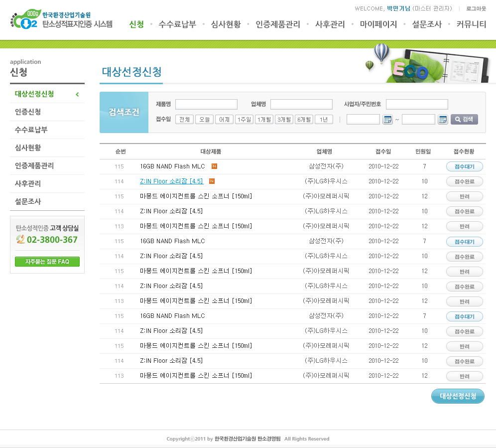Click the first row 접수대기 status button
This screenshot has width=496, height=448.
(464, 166)
